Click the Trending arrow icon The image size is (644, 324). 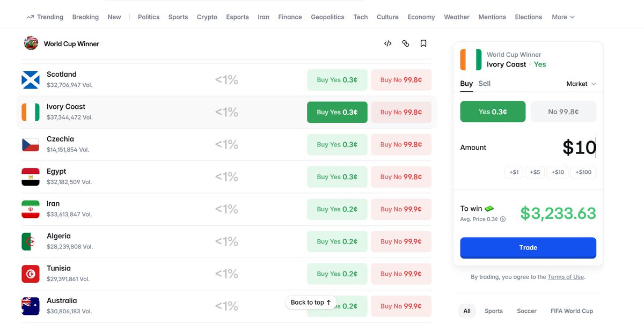[x=30, y=17]
